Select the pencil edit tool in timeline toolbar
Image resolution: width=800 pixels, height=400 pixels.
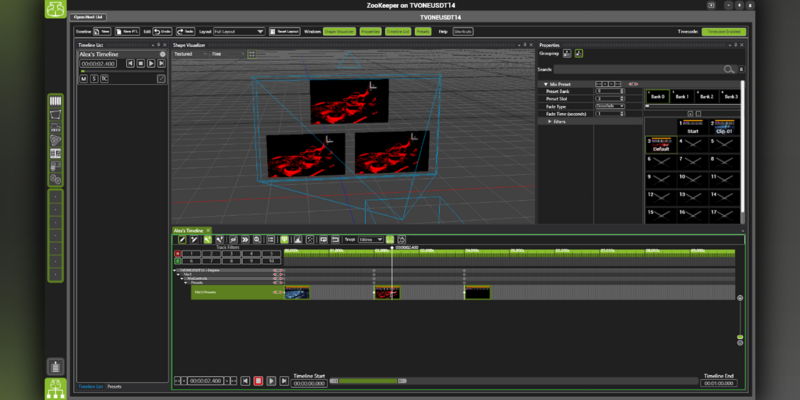182,239
